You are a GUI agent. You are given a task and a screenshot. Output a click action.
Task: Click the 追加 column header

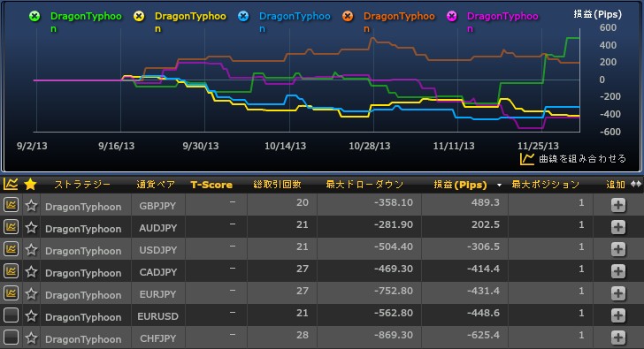click(616, 185)
